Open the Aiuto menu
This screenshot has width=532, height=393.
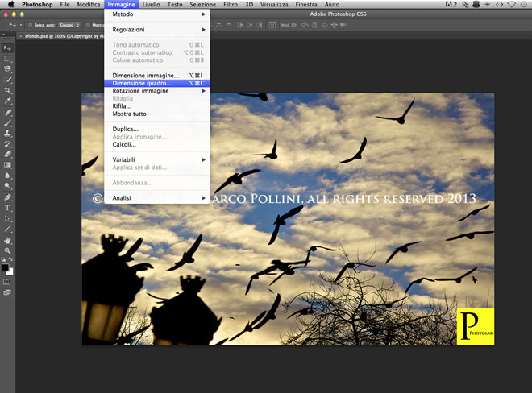(332, 4)
